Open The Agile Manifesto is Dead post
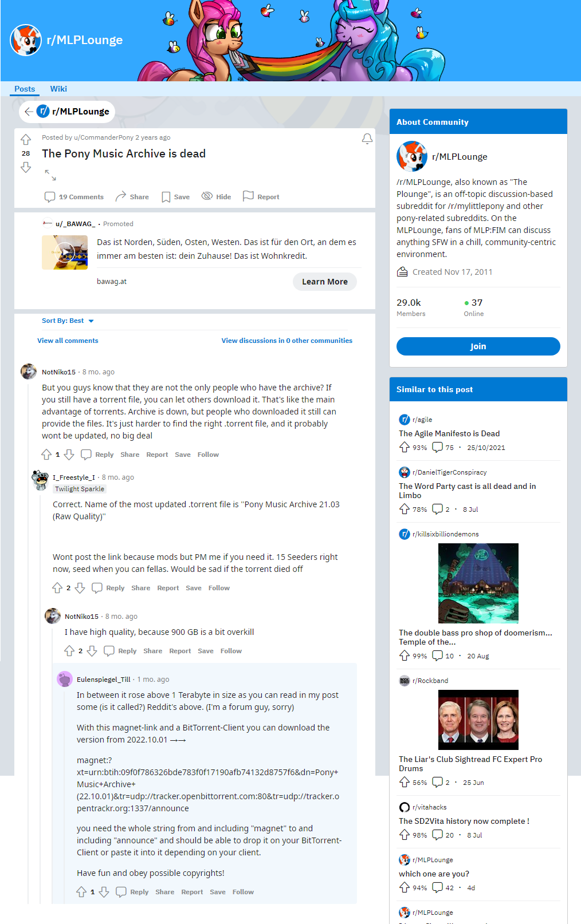Screen dimensions: 581x924 coord(449,433)
